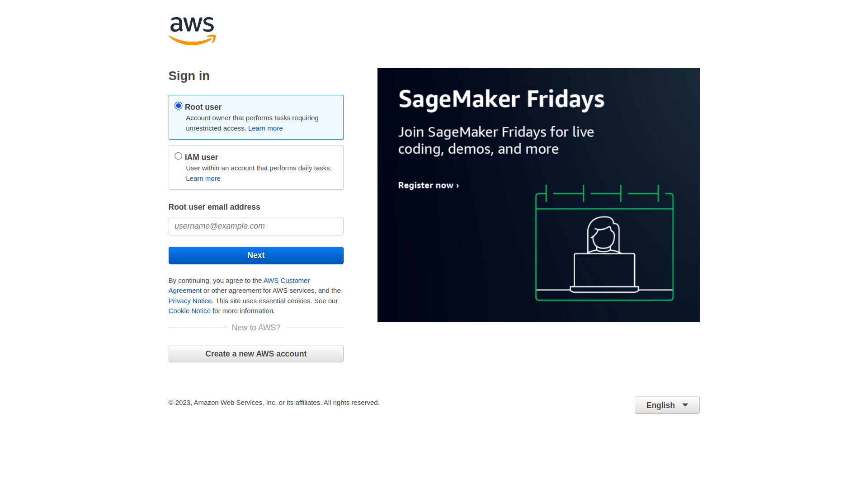Click the Next button

pos(256,255)
